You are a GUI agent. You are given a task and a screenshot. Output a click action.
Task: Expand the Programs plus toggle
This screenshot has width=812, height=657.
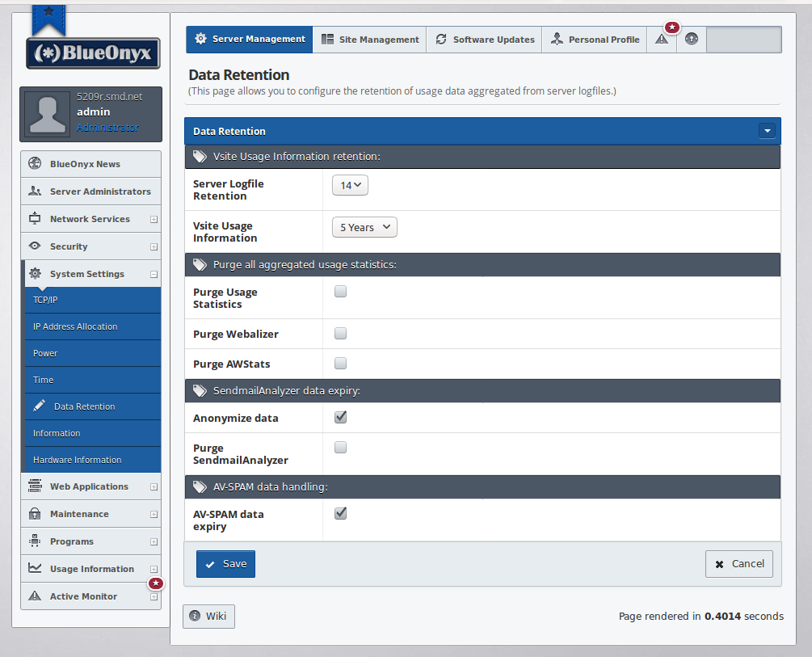154,541
